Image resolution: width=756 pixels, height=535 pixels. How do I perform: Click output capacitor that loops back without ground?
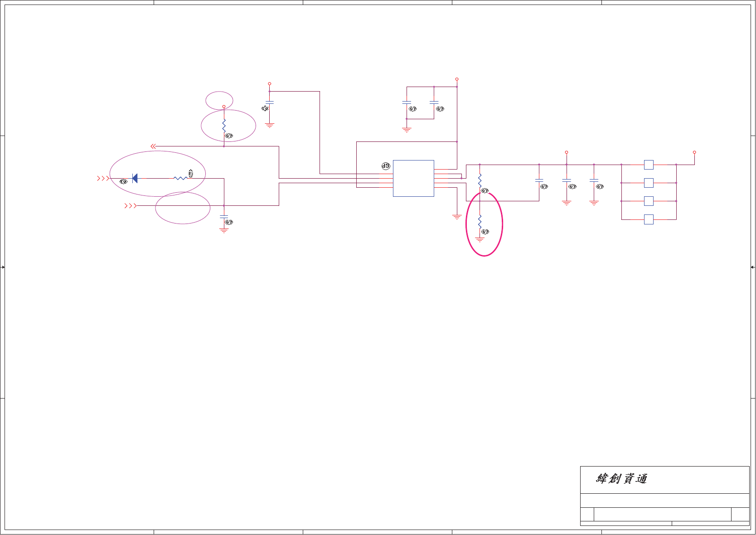click(x=539, y=180)
